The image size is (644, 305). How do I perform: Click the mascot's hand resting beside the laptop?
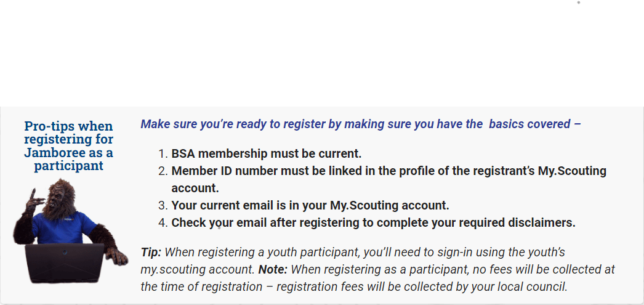[116, 255]
